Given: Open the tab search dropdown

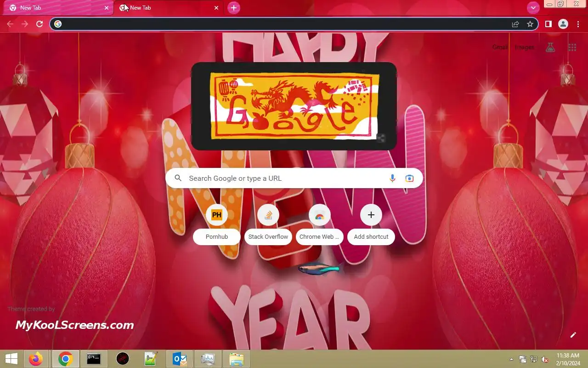Looking at the screenshot, I should click(533, 8).
